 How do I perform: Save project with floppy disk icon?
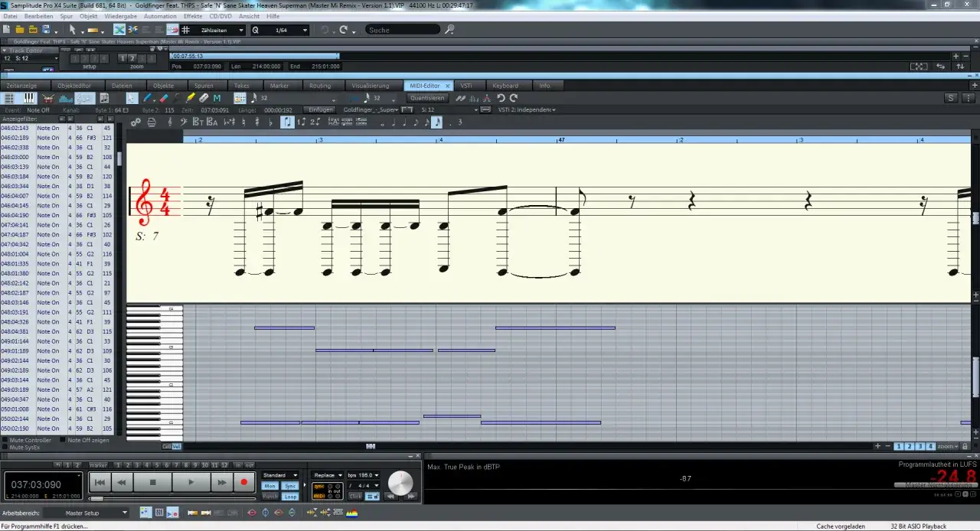click(x=46, y=30)
